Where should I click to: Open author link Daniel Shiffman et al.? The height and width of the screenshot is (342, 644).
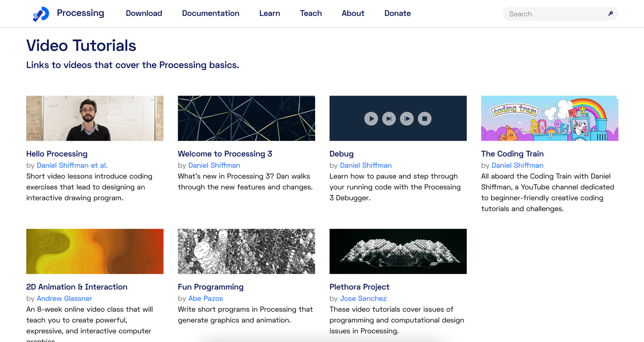(x=72, y=166)
